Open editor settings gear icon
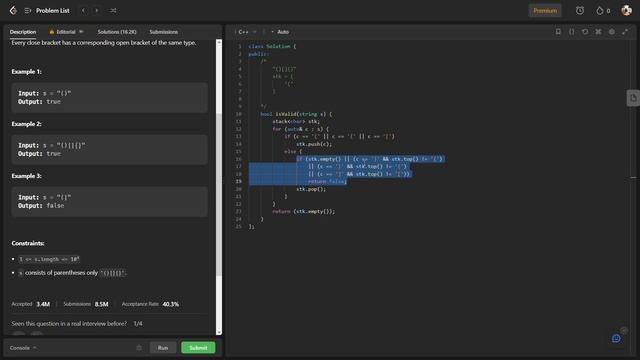The width and height of the screenshot is (640, 360). 612,31
